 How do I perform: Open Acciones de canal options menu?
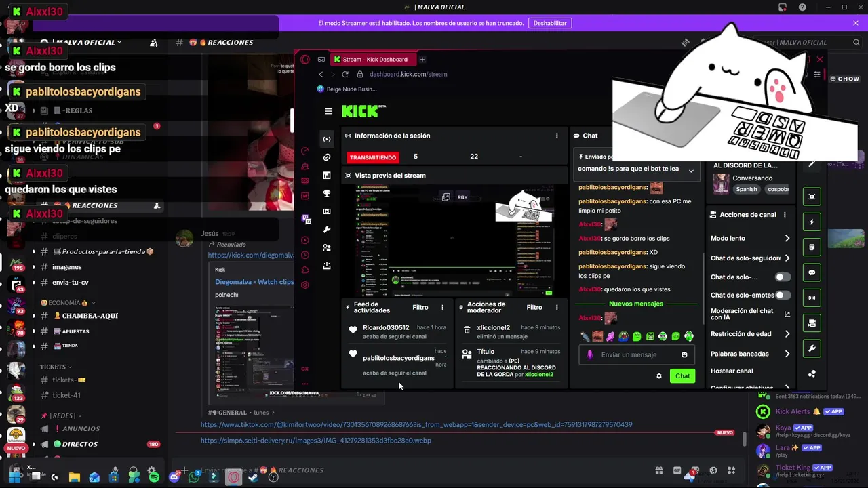(785, 215)
